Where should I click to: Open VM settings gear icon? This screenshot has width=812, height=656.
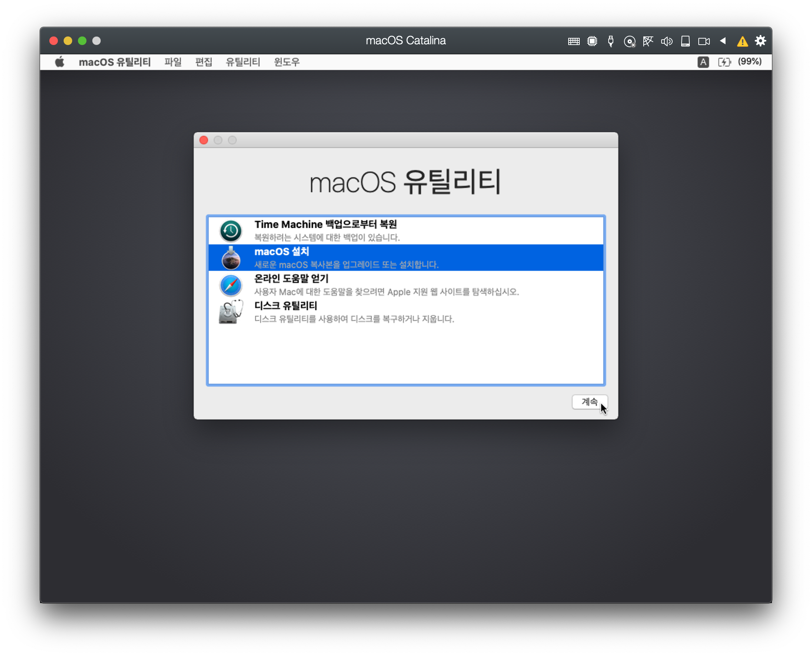pyautogui.click(x=761, y=41)
